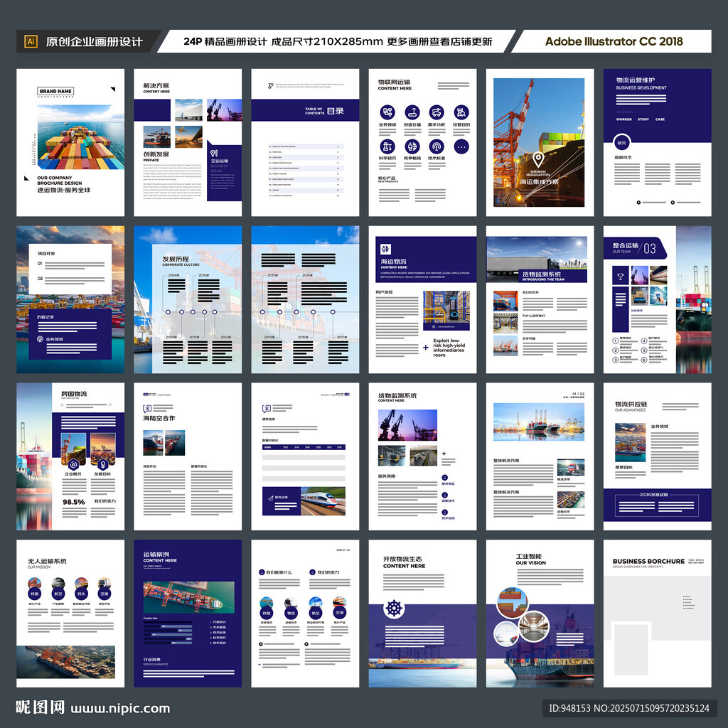The width and height of the screenshot is (728, 728).
Task: Click the 工业智能 OUR VISION heading
Action: [530, 559]
